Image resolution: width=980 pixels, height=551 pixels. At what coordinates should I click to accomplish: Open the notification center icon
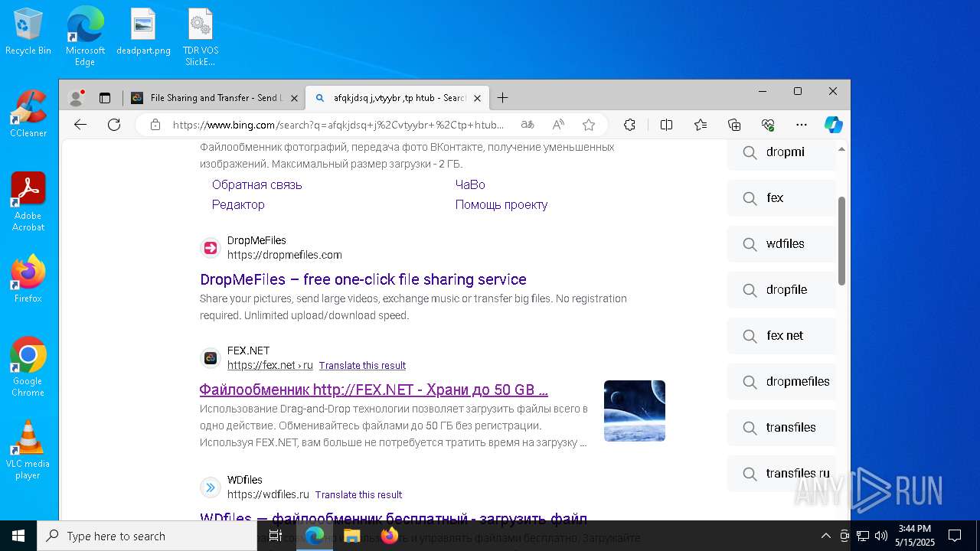(955, 536)
